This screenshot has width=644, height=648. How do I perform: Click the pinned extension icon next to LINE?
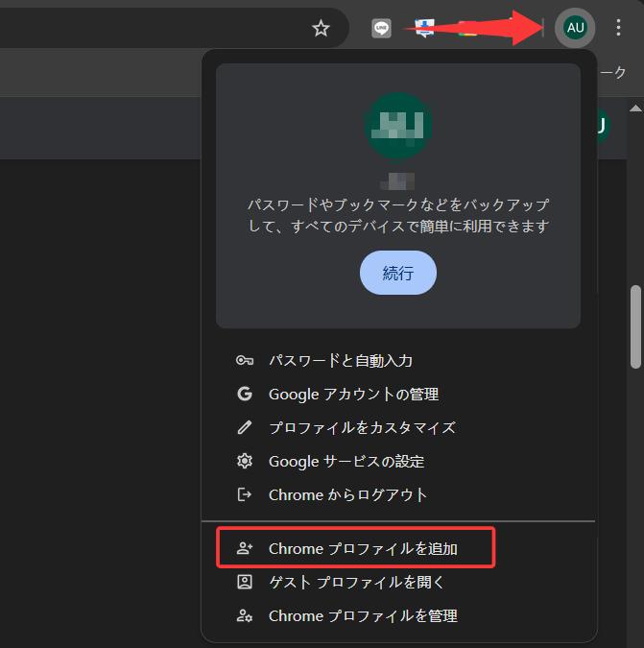(x=424, y=28)
